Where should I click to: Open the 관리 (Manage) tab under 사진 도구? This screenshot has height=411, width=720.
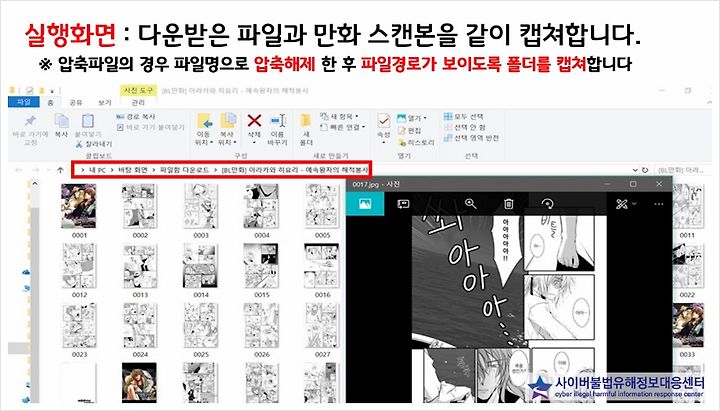[138, 102]
